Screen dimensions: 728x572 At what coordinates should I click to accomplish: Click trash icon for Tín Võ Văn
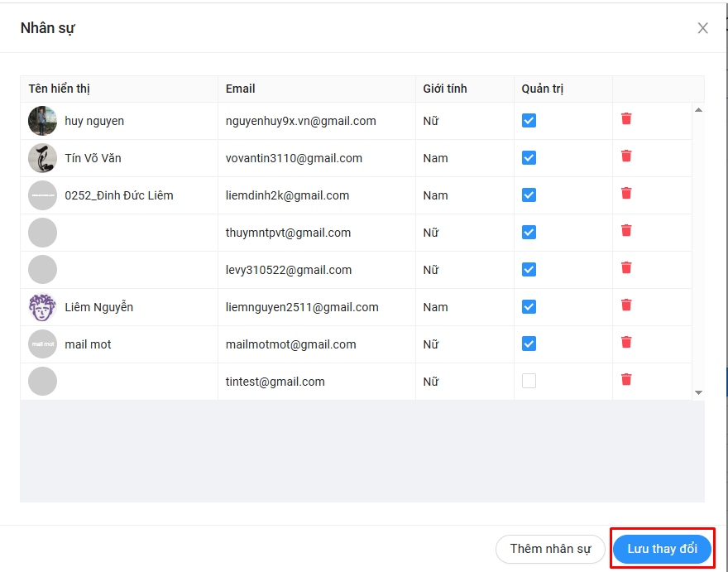coord(626,156)
